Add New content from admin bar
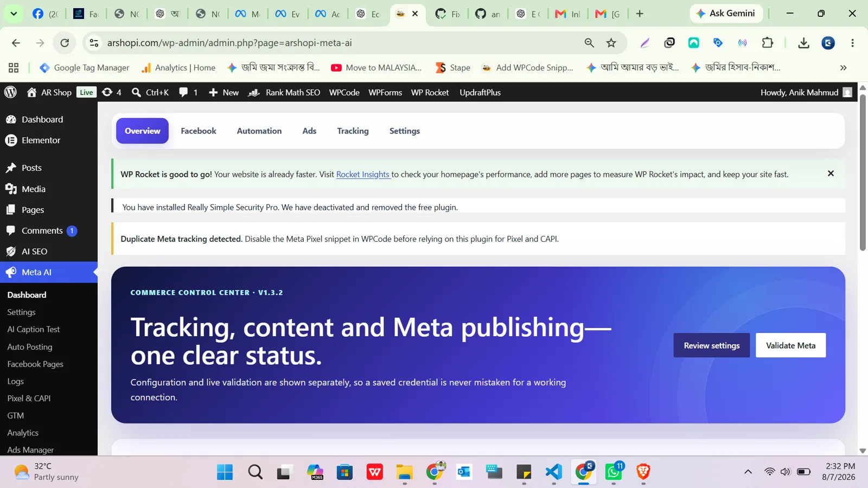Screen dimensions: 868x488 224,92
